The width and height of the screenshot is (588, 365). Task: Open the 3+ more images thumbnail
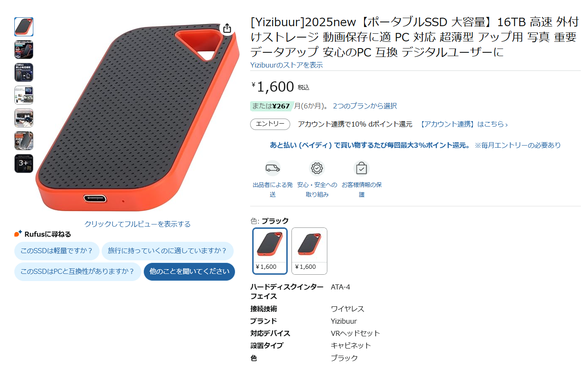tap(24, 163)
